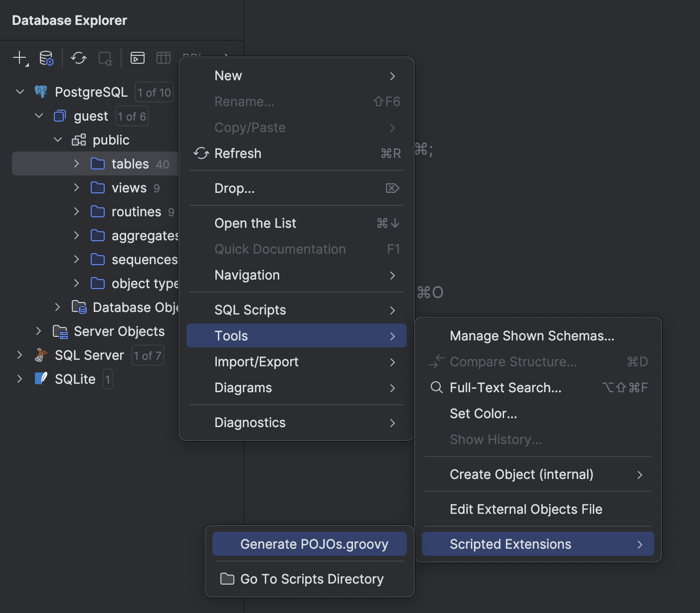The height and width of the screenshot is (613, 700).
Task: Click the PostgreSQL elephant icon
Action: 41,92
